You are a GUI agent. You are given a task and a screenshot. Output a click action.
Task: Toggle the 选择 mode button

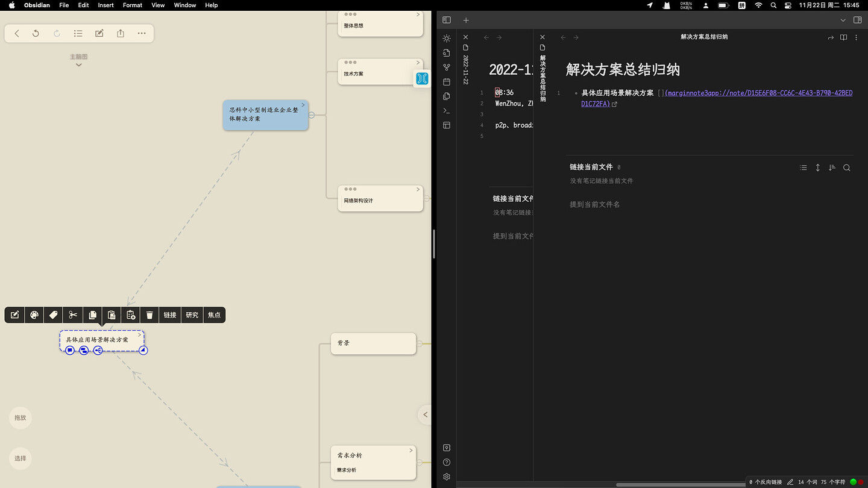pyautogui.click(x=20, y=458)
